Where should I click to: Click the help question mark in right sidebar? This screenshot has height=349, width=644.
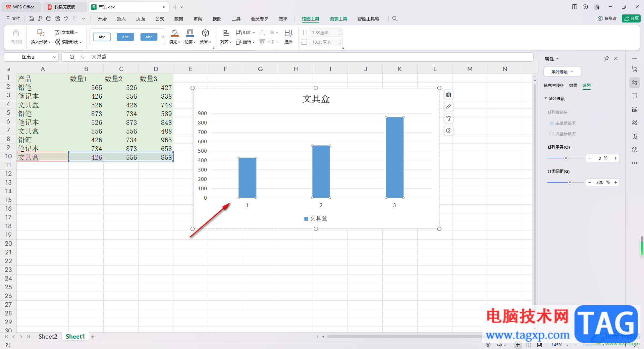[x=635, y=150]
